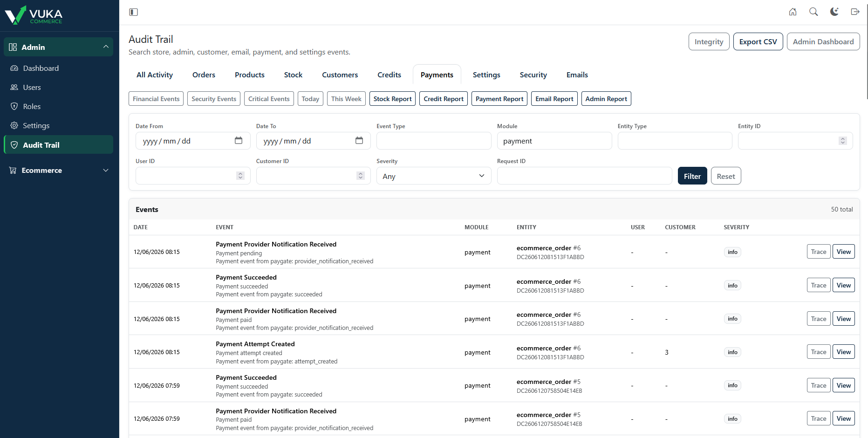
Task: Open Stock Report
Action: tap(392, 99)
